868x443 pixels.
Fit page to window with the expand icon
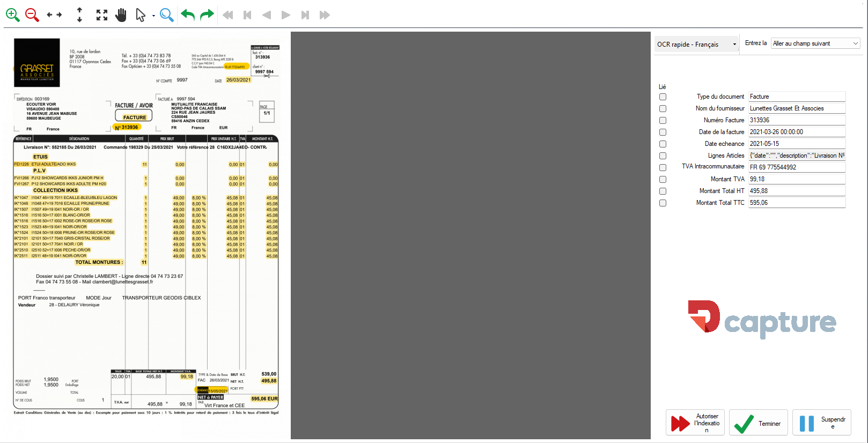pyautogui.click(x=102, y=15)
